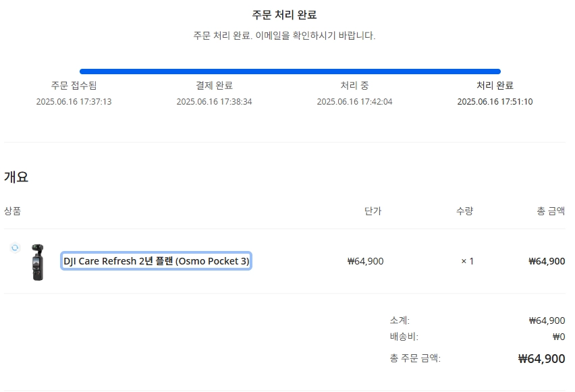The image size is (575, 392).
Task: Open the Osmo Pocket 3 product thumbnail
Action: pos(38,262)
